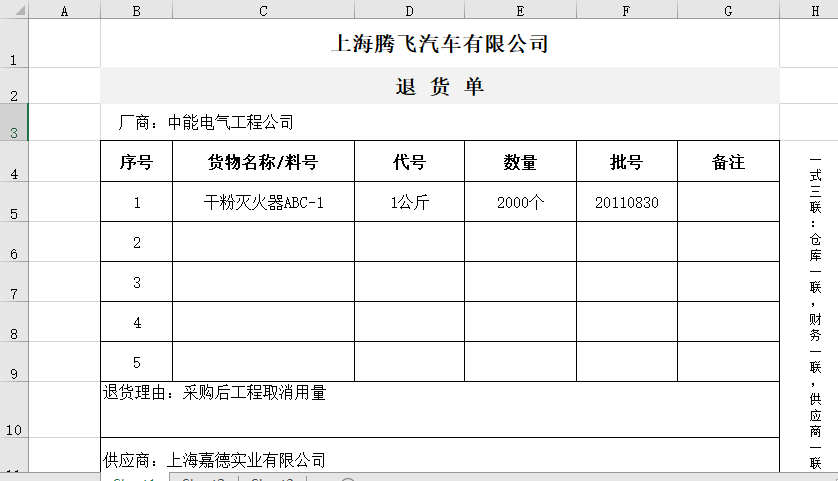Select row 5 header
The image size is (838, 481).
(x=14, y=202)
